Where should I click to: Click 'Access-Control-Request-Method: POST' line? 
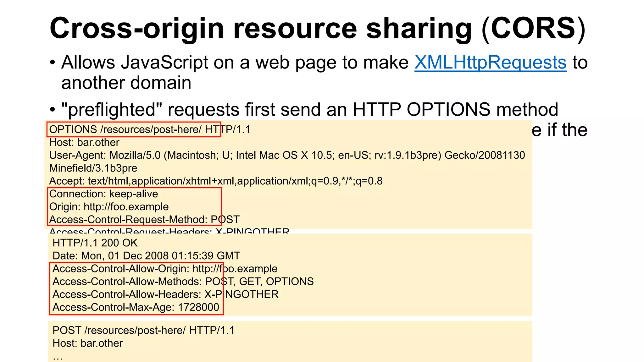point(145,219)
